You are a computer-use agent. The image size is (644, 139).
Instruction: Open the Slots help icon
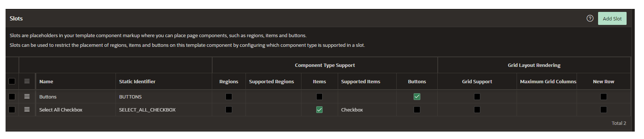click(590, 18)
